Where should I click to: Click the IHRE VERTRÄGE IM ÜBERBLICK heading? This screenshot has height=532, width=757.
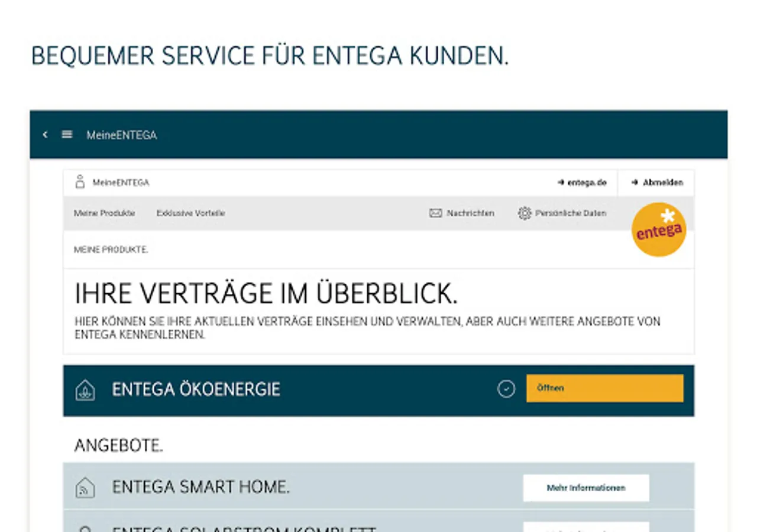click(266, 294)
